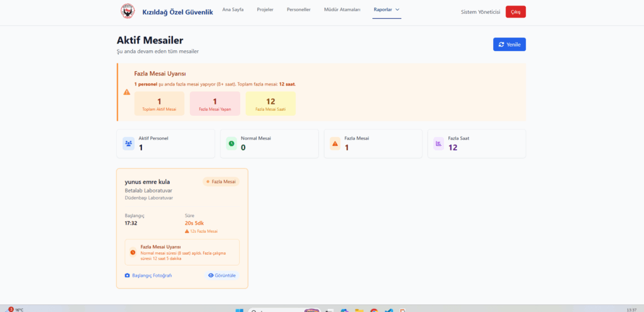Open the Windows Start menu
Screen dimensions: 644x312
tap(239, 309)
